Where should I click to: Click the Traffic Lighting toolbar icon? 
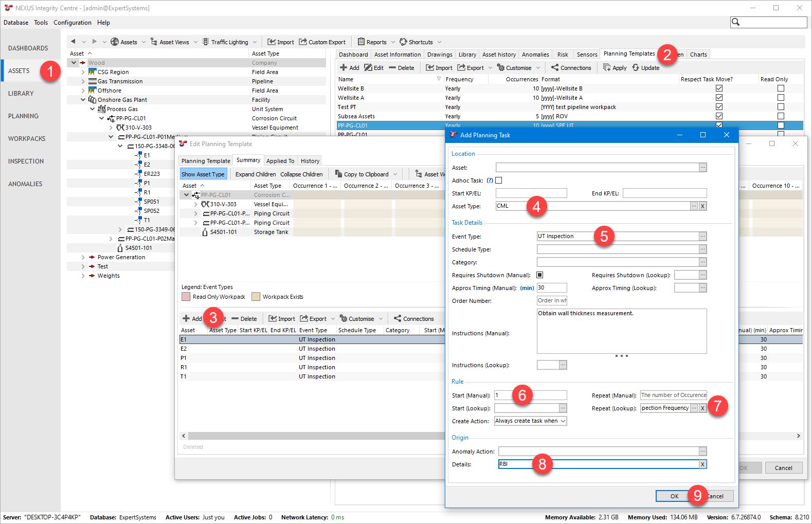coord(206,42)
